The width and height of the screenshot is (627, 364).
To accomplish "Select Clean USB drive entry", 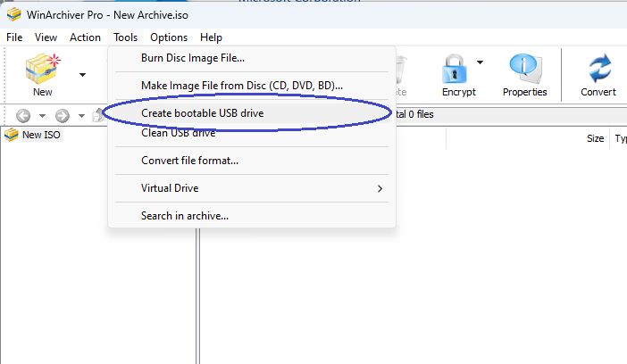I will 252,133.
